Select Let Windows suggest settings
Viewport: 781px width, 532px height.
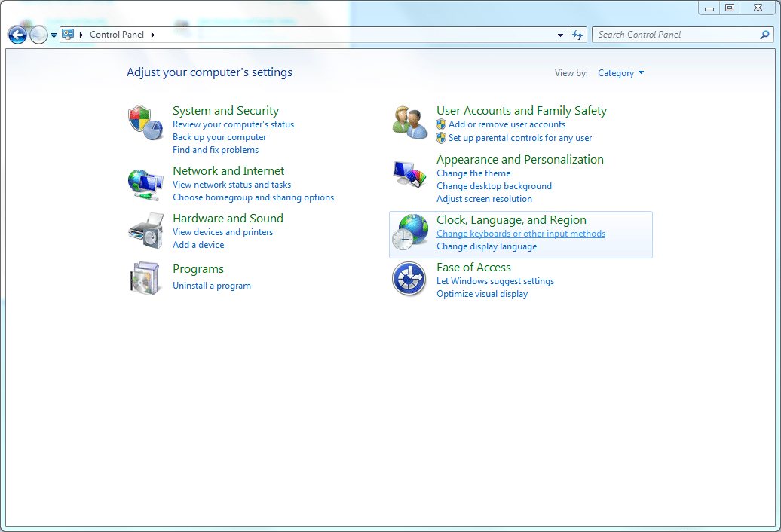click(x=495, y=281)
